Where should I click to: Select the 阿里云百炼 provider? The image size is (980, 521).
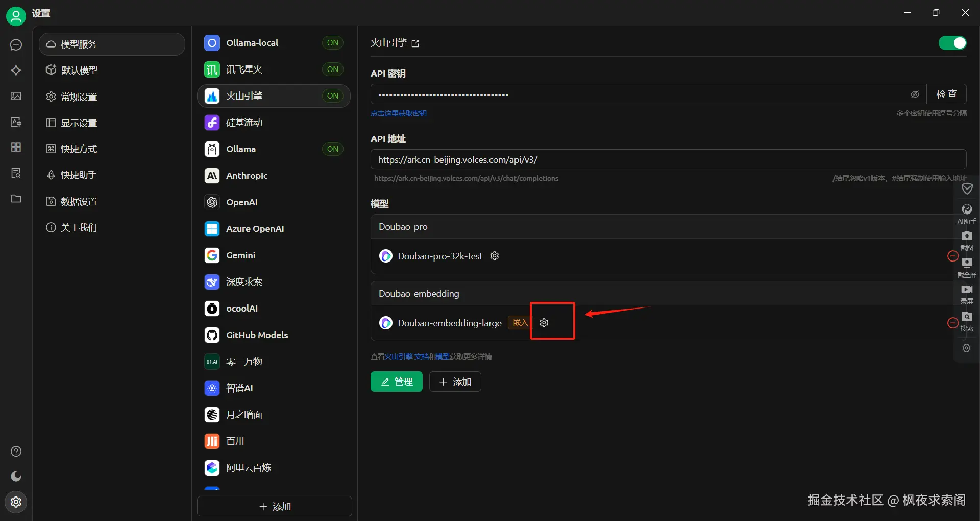274,468
